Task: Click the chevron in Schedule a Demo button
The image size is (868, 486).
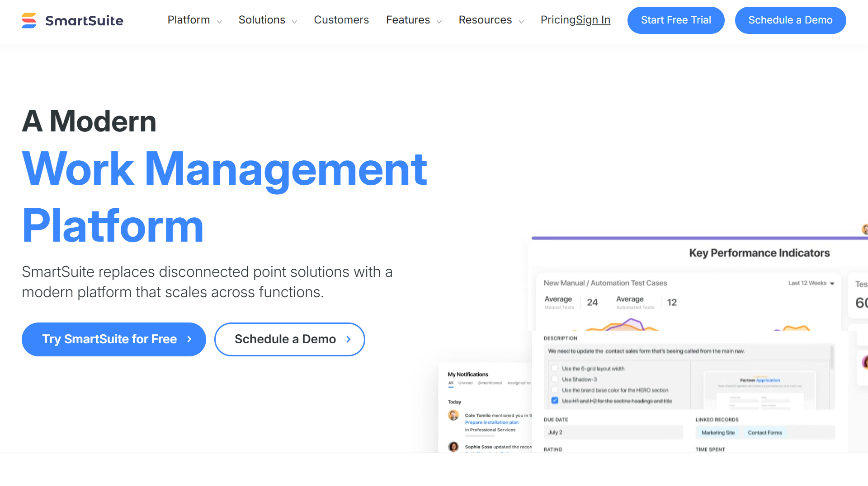Action: pos(348,339)
